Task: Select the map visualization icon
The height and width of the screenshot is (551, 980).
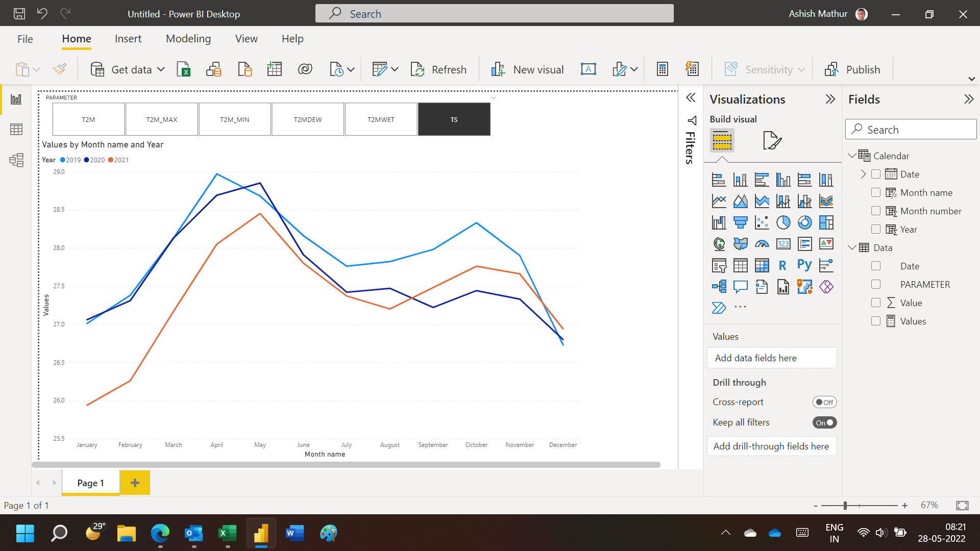Action: (x=719, y=244)
